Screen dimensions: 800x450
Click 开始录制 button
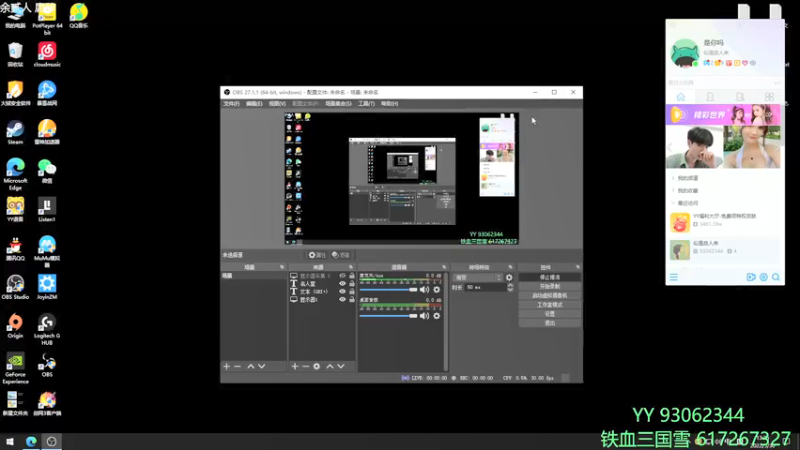(549, 286)
